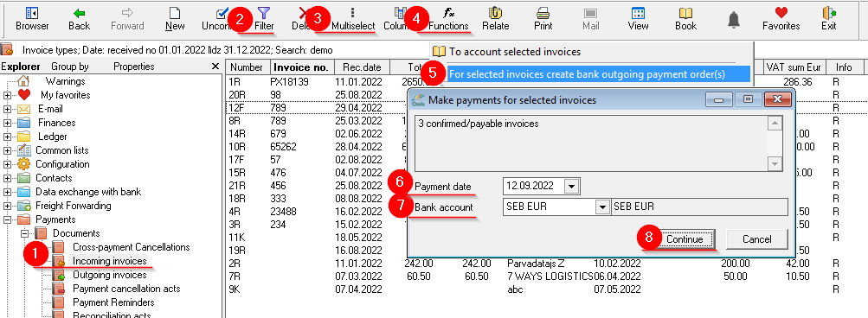The height and width of the screenshot is (318, 868).
Task: Expand the Finances tree node
Action: pos(7,123)
